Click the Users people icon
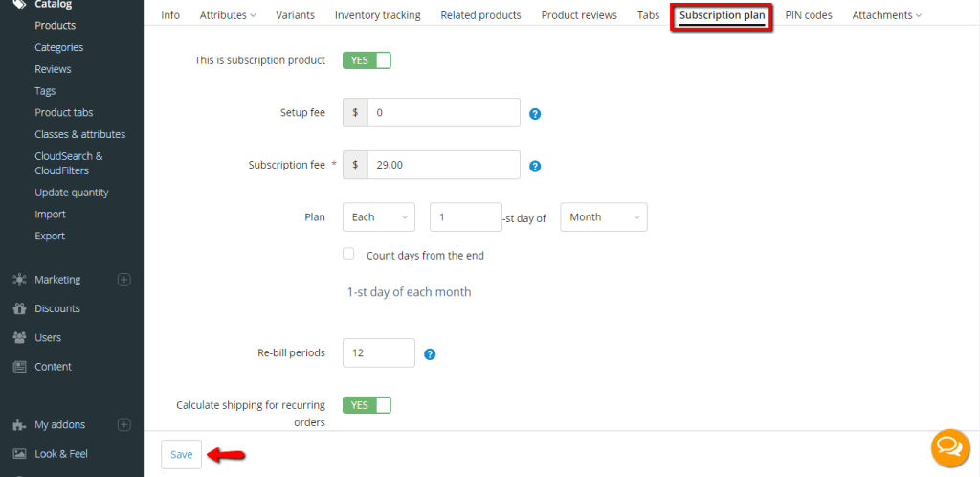The width and height of the screenshot is (980, 477). [19, 337]
